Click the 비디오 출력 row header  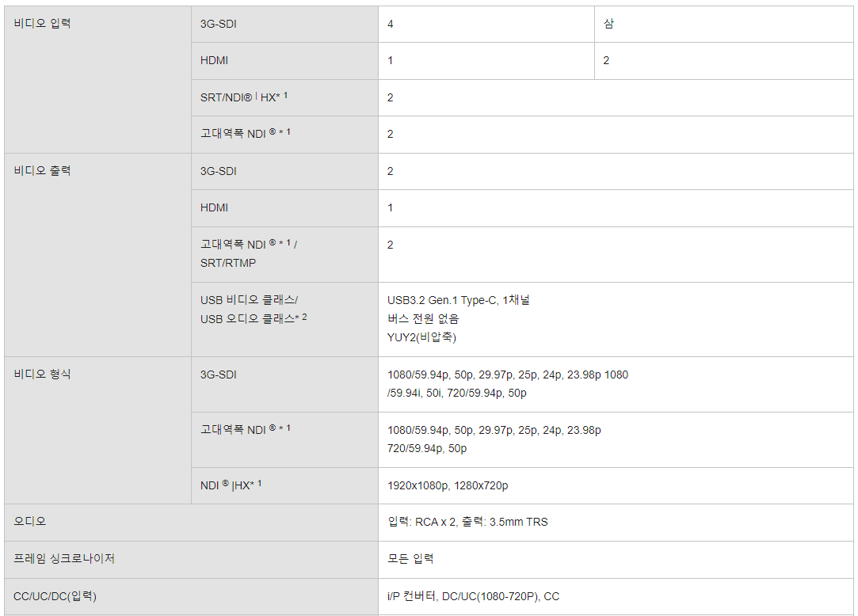[x=43, y=171]
